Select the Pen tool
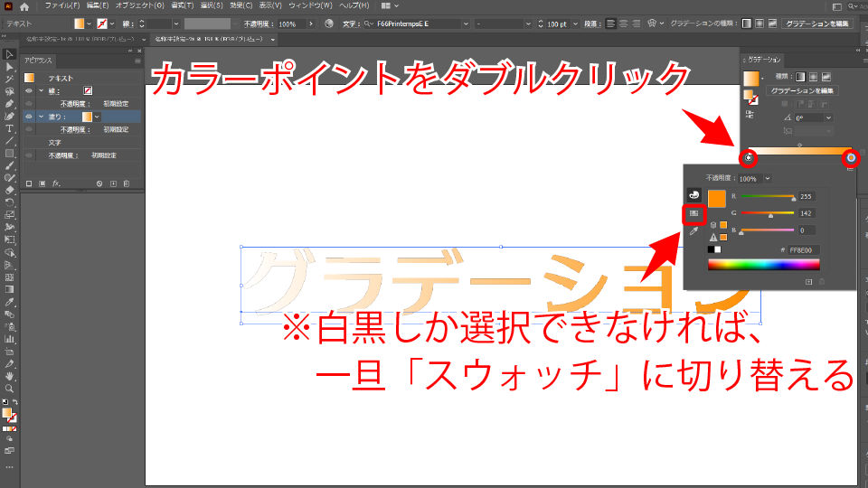The image size is (868, 488). click(9, 104)
